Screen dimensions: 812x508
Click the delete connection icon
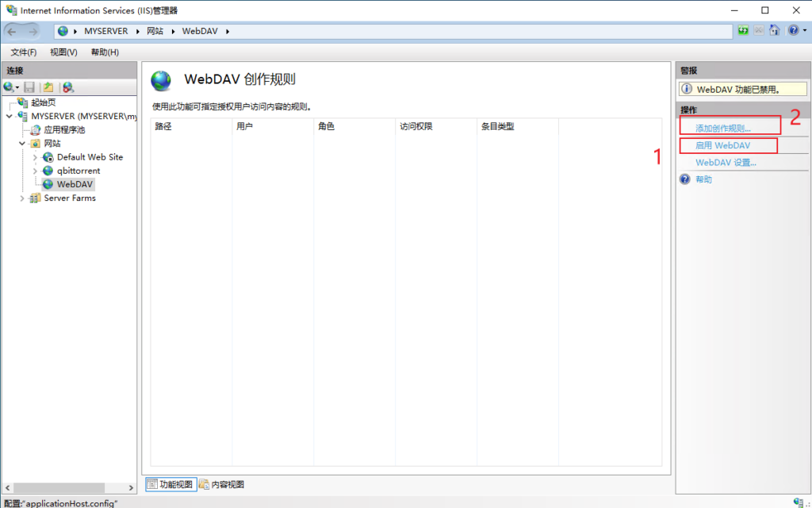tap(68, 87)
